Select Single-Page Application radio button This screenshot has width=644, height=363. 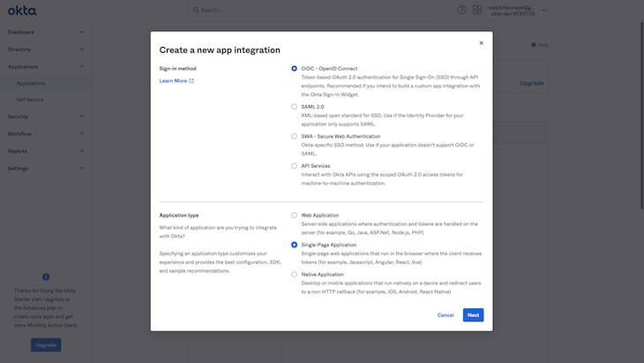(x=294, y=245)
